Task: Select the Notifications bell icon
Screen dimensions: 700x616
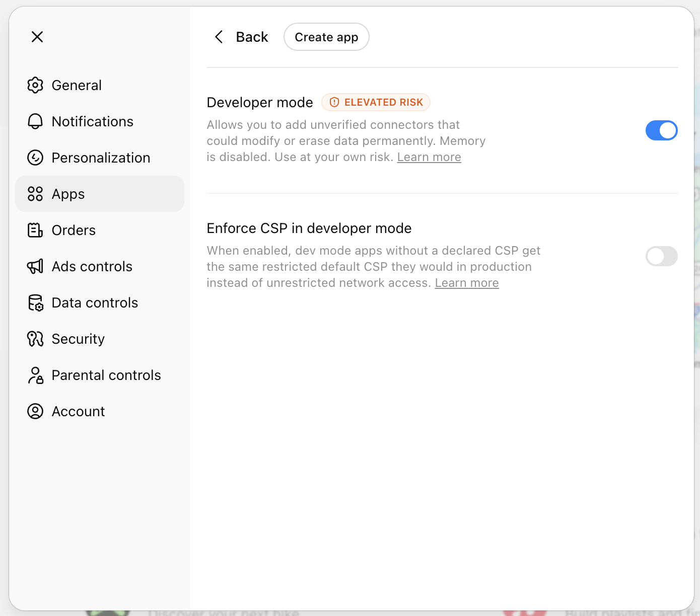Action: tap(35, 121)
